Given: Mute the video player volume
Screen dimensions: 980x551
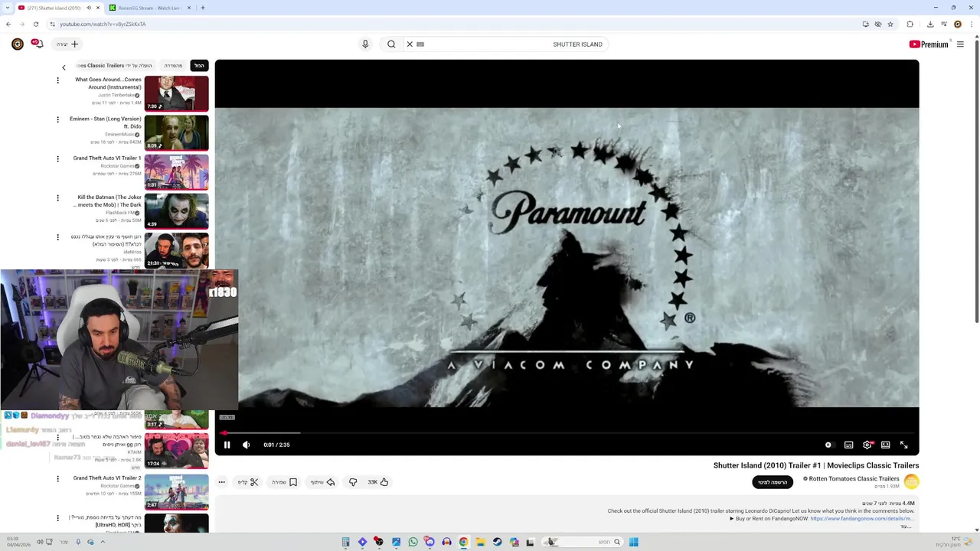Looking at the screenshot, I should coord(246,445).
